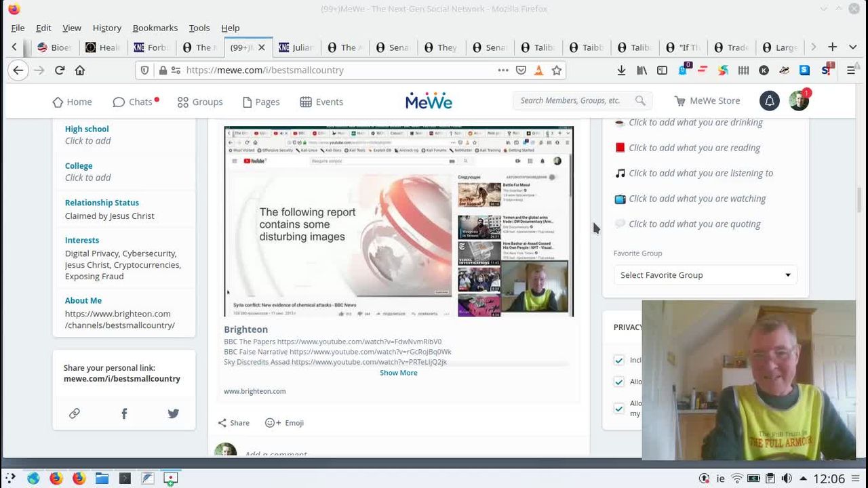Bookmark page with the star icon
868x488 pixels.
pos(557,70)
